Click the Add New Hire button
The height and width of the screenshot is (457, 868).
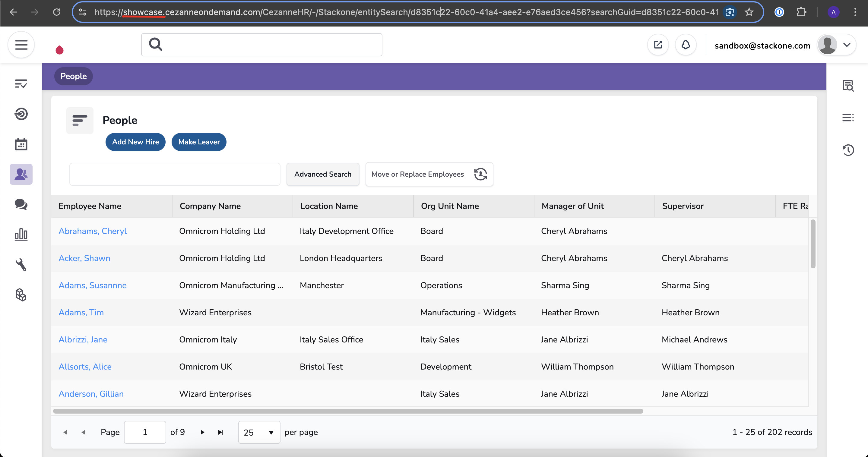click(x=135, y=142)
